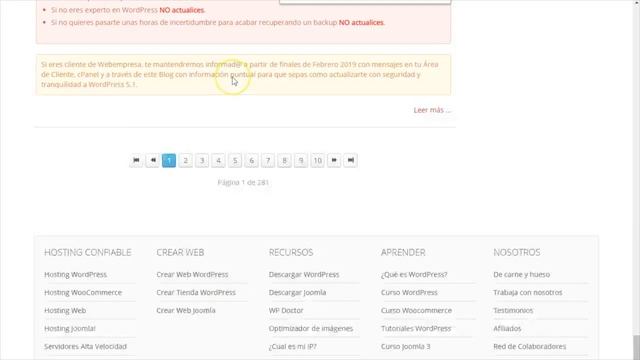Open page 6 in pagination
640x360 pixels.
(251, 160)
